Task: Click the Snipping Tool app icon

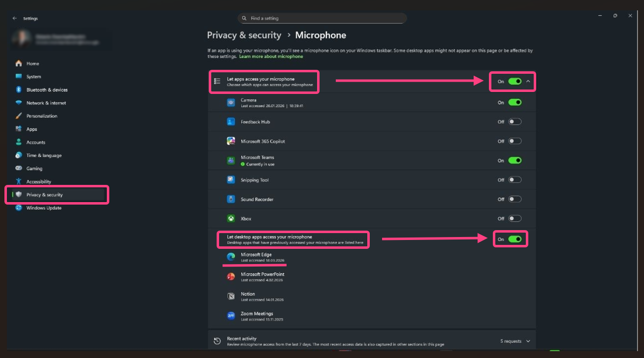Action: point(231,180)
